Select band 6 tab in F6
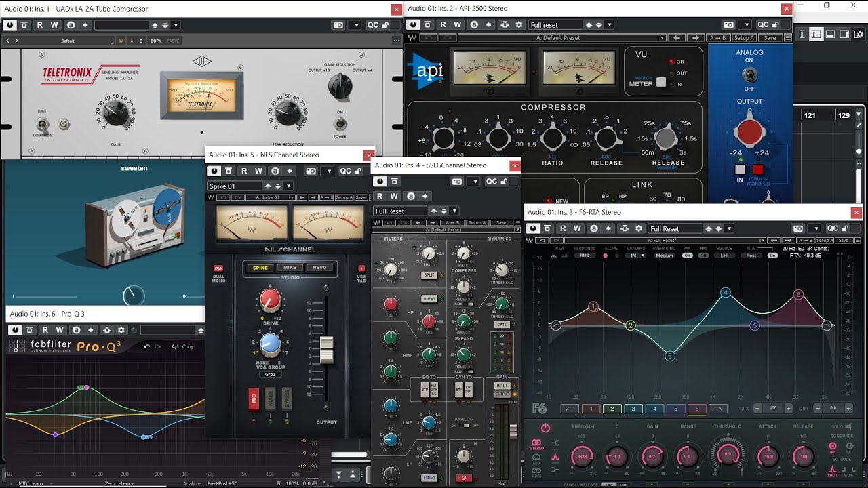 click(x=696, y=409)
